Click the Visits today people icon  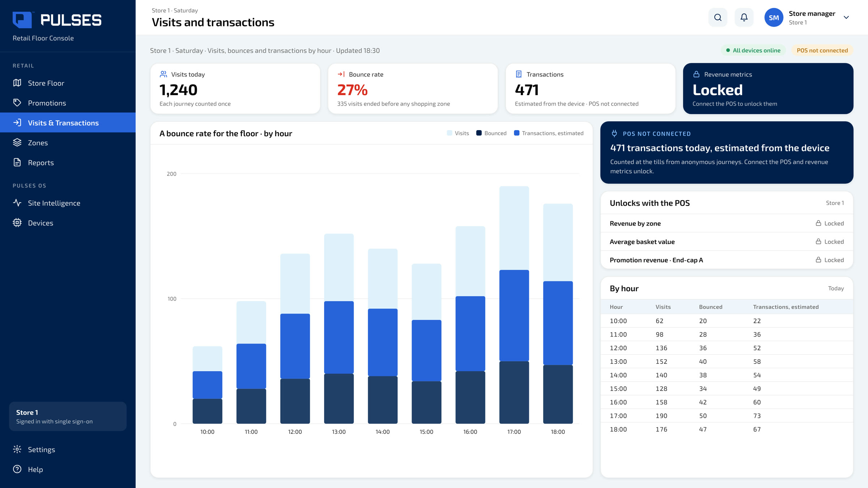(x=163, y=74)
